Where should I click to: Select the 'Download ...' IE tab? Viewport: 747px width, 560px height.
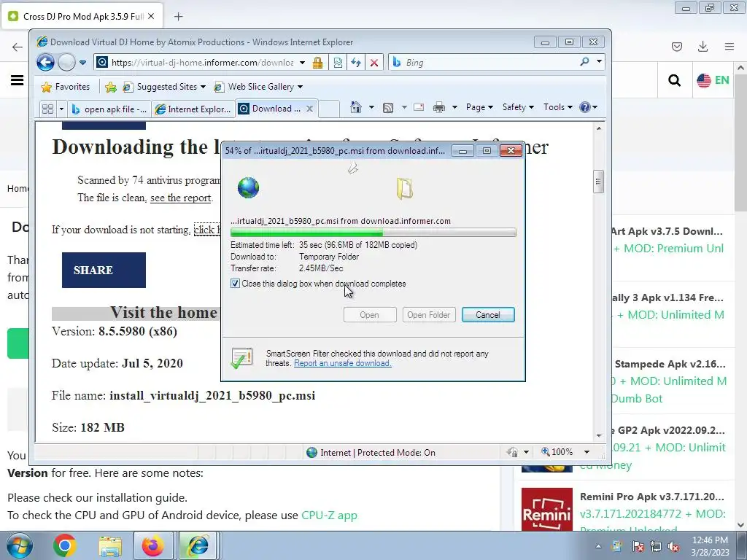(x=271, y=109)
